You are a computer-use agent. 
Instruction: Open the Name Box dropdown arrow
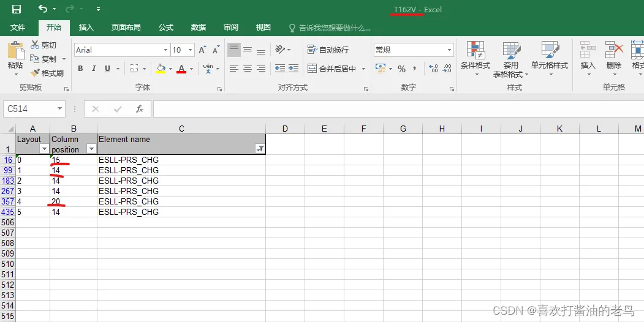[x=59, y=109]
